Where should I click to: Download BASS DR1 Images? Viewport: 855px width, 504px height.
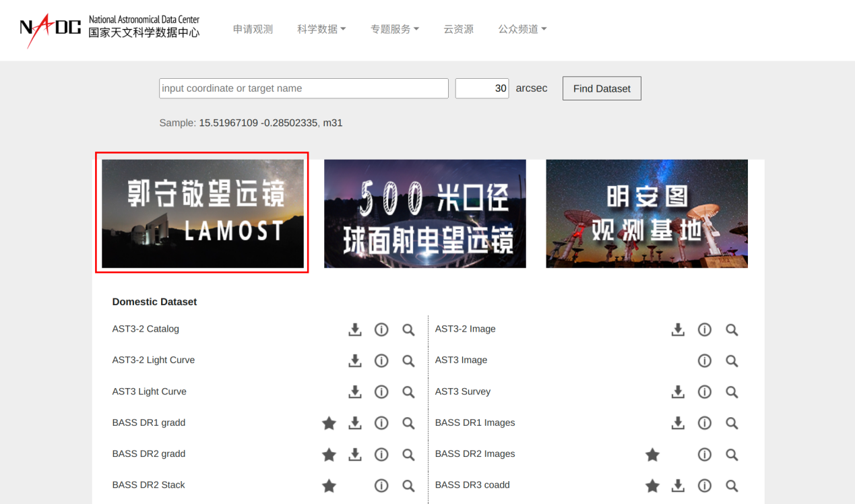678,423
